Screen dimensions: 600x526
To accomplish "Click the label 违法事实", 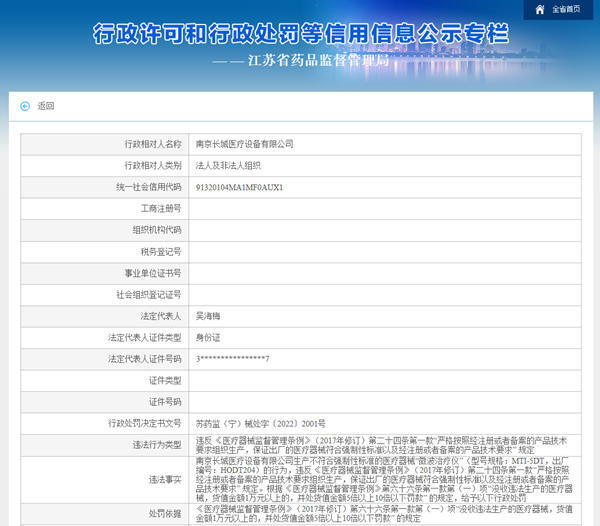I will pos(165,480).
